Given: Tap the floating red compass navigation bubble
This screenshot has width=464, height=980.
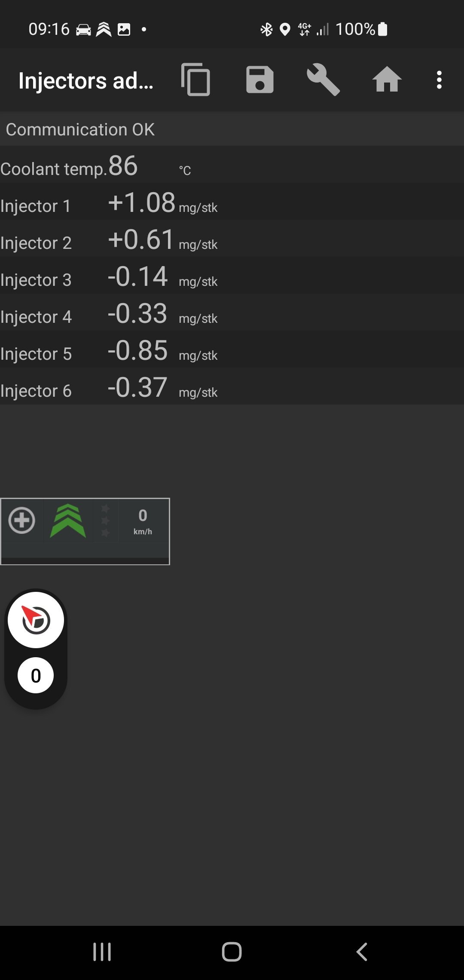Looking at the screenshot, I should coord(36,620).
